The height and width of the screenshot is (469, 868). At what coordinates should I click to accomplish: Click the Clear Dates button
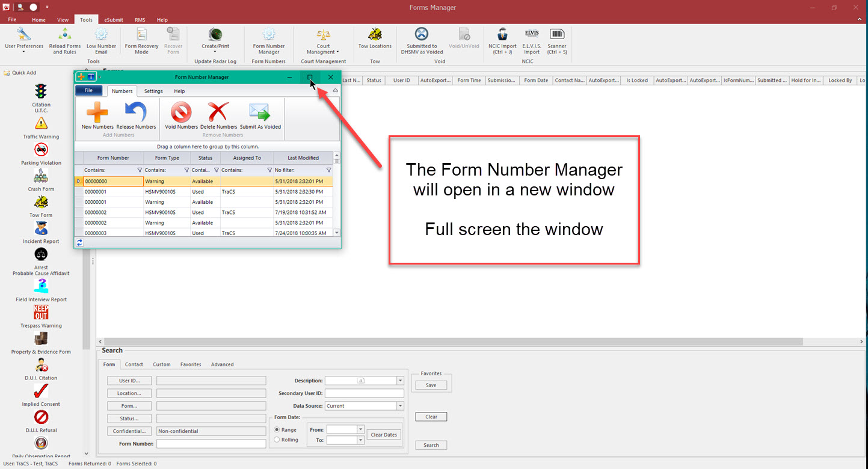point(383,435)
